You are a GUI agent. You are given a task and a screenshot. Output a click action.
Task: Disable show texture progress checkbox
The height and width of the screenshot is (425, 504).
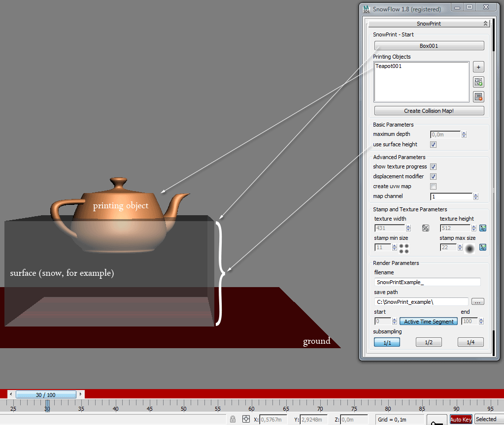[433, 167]
